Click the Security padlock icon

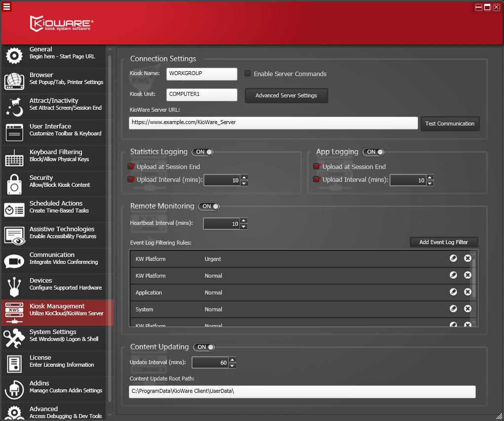click(x=14, y=184)
